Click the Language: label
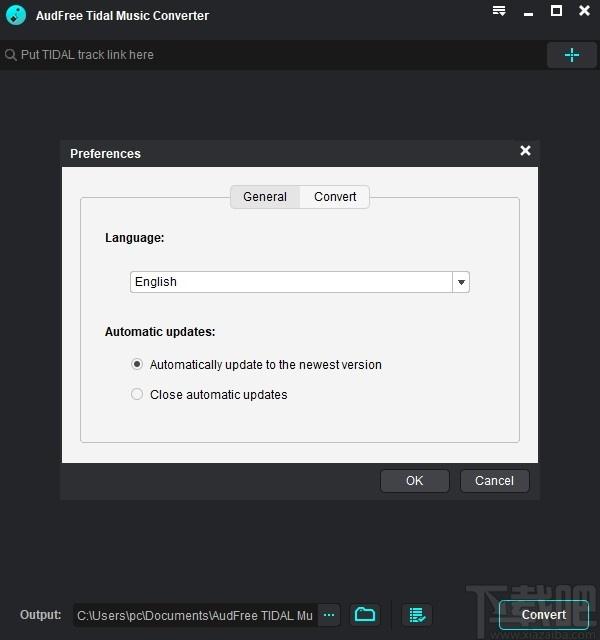This screenshot has width=600, height=640. tap(134, 238)
